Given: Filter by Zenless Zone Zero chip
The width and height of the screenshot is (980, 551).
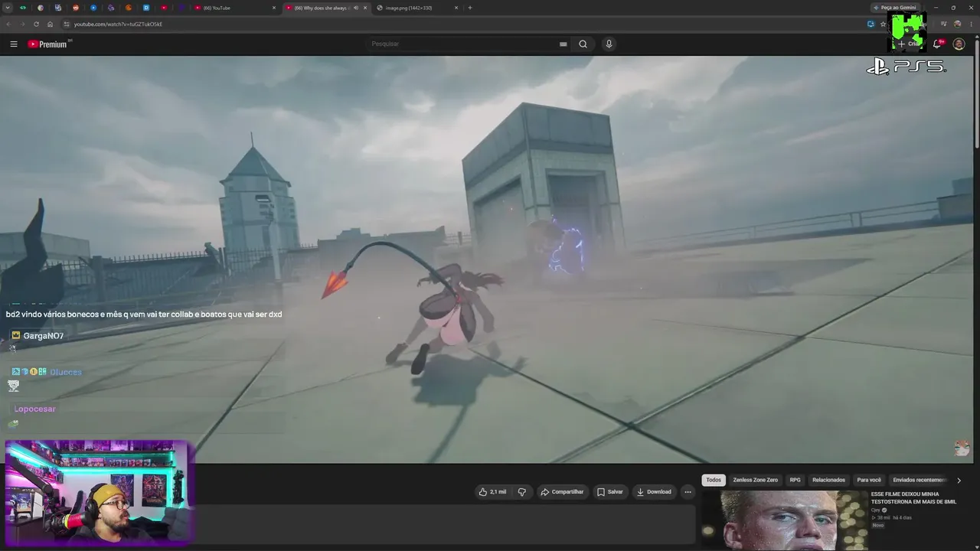Looking at the screenshot, I should click(755, 480).
